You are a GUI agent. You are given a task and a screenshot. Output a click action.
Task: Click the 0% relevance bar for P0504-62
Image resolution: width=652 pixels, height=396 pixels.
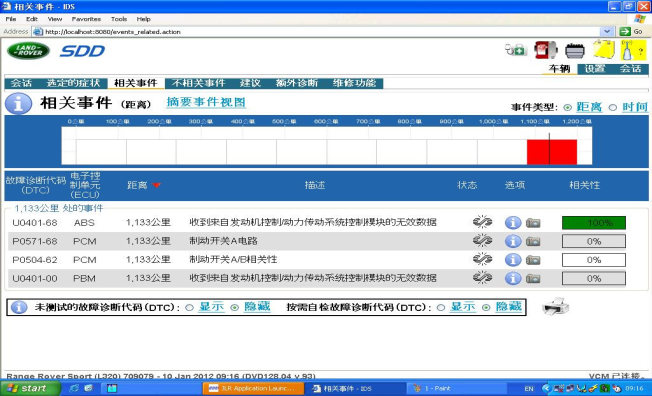593,260
